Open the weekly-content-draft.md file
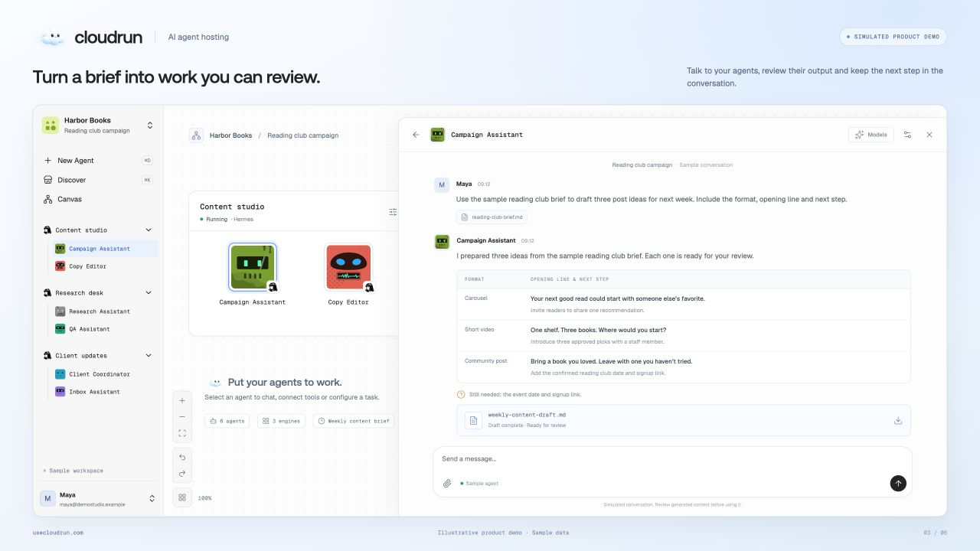 pyautogui.click(x=684, y=420)
